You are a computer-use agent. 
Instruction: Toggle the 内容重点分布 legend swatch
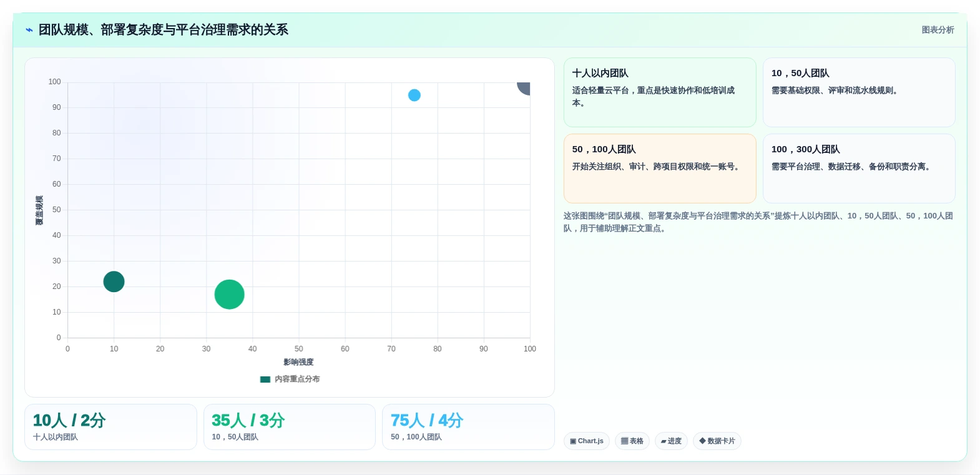pyautogui.click(x=265, y=380)
